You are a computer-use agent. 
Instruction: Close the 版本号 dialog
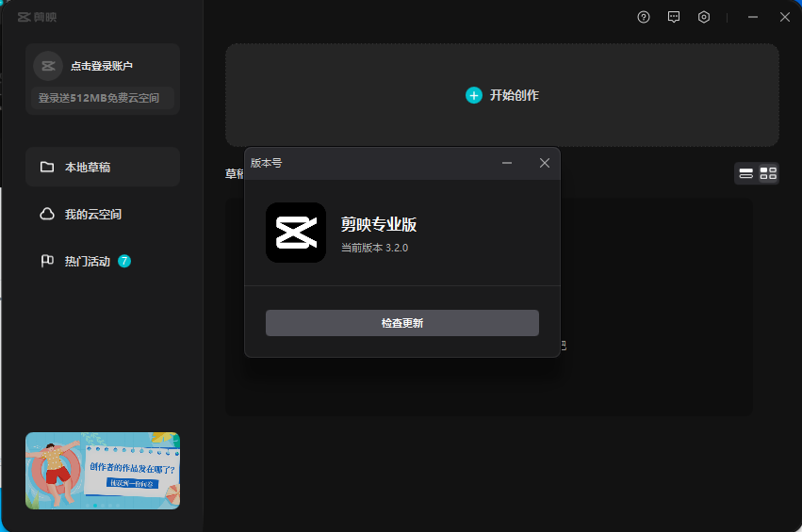click(x=545, y=163)
